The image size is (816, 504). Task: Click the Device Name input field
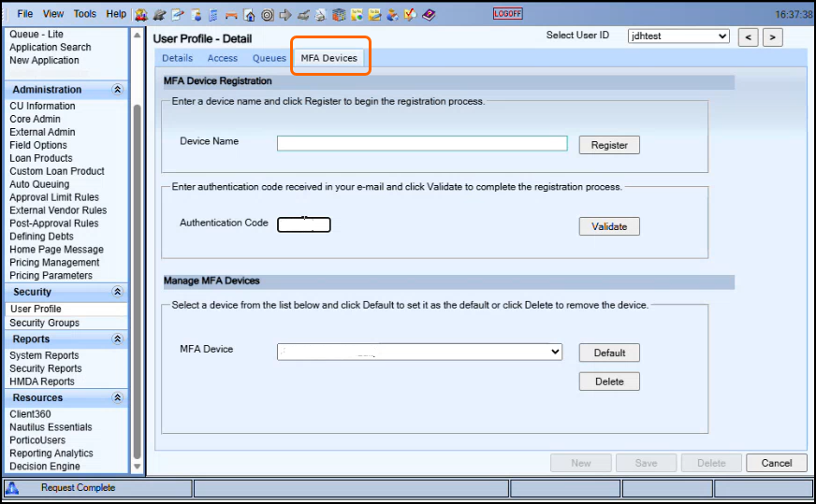421,143
